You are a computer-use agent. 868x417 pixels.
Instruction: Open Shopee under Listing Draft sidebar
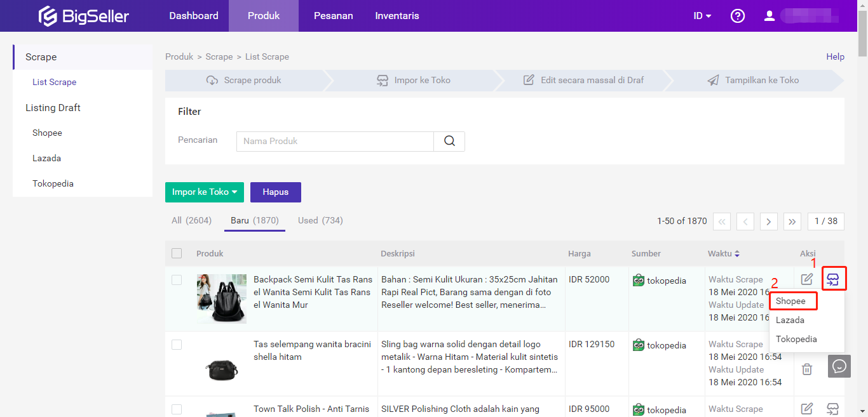pos(47,133)
